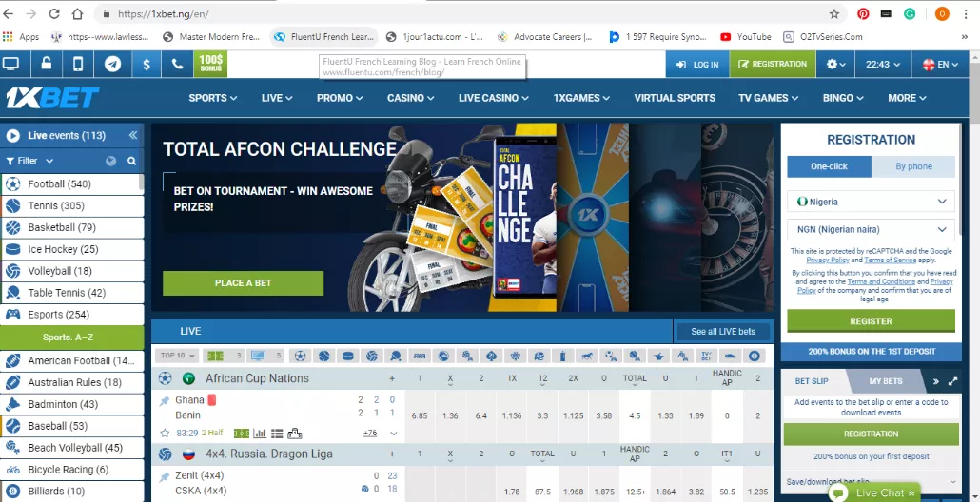Image resolution: width=980 pixels, height=502 pixels.
Task: Go to VIRTUAL SPORTS
Action: (675, 98)
